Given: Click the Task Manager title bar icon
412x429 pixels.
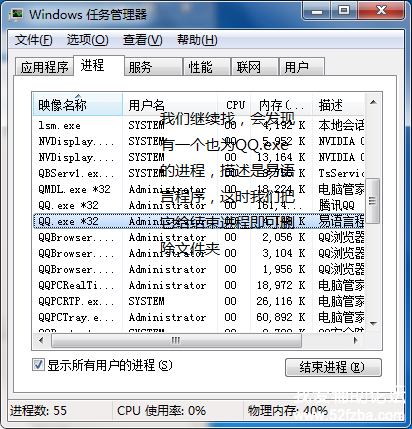Looking at the screenshot, I should click(16, 15).
